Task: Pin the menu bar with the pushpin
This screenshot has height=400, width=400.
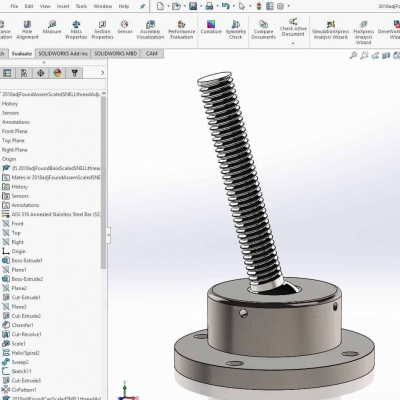Action: coord(142,6)
